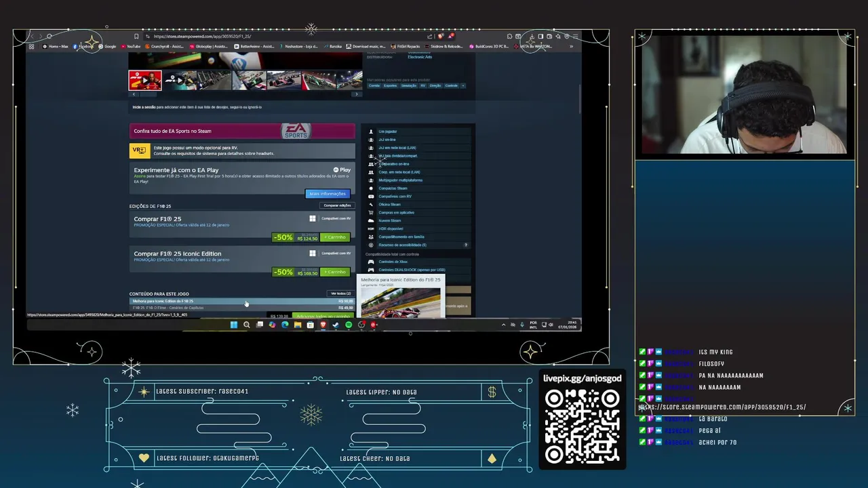This screenshot has height=488, width=868.
Task: Add F1 25 Iconic Edition to cart
Action: [335, 272]
